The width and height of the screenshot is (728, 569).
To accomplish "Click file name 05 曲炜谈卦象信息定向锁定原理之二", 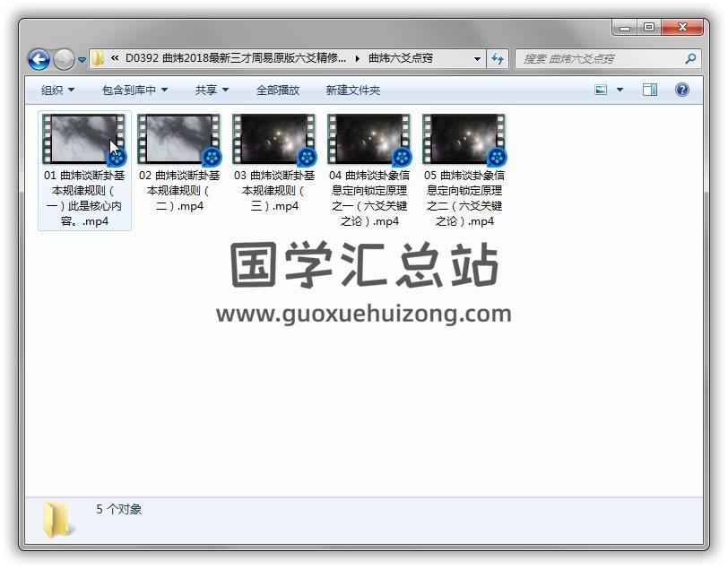I will pos(464,198).
